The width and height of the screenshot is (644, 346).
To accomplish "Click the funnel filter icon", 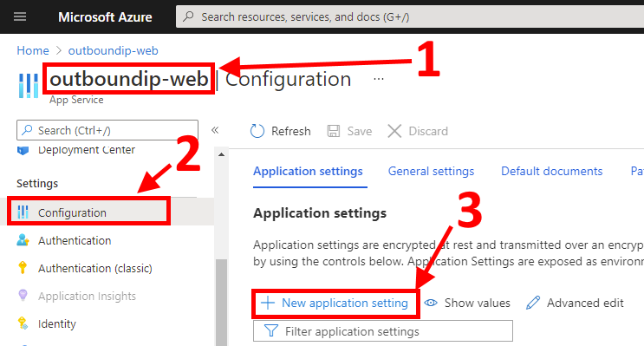I will (x=271, y=330).
